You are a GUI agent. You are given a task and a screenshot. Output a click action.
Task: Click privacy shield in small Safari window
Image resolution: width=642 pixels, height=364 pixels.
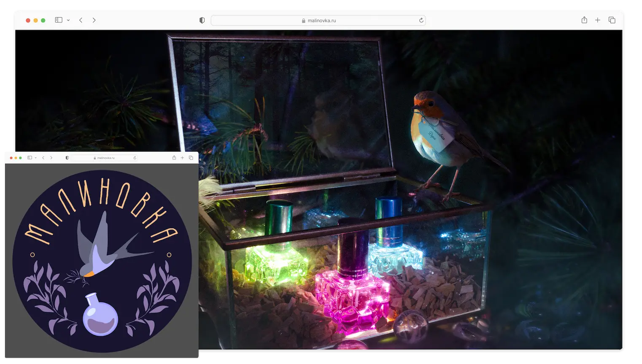[67, 158]
